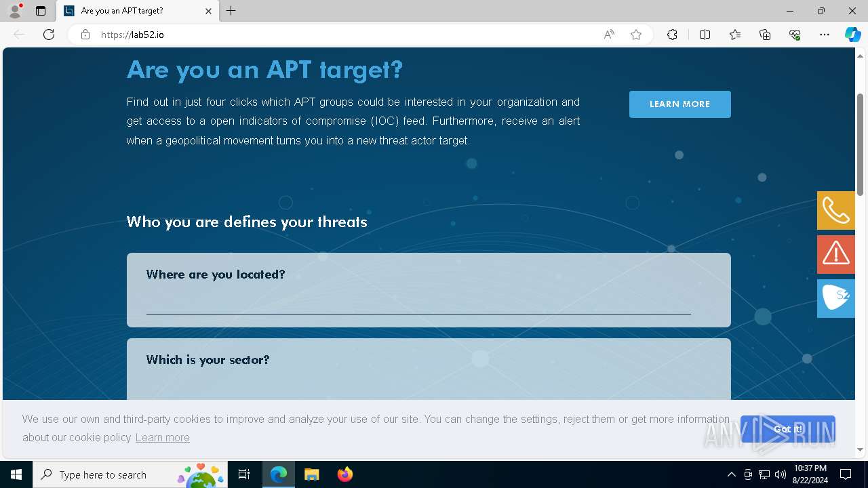Screen dimensions: 868x488
Task: View site information lock icon
Action: [85, 35]
